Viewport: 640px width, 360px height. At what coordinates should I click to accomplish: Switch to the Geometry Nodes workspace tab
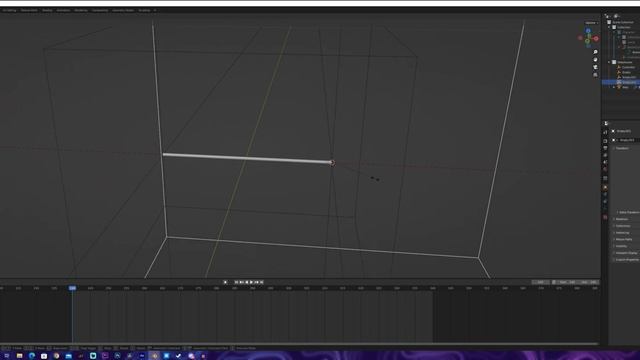pyautogui.click(x=123, y=10)
